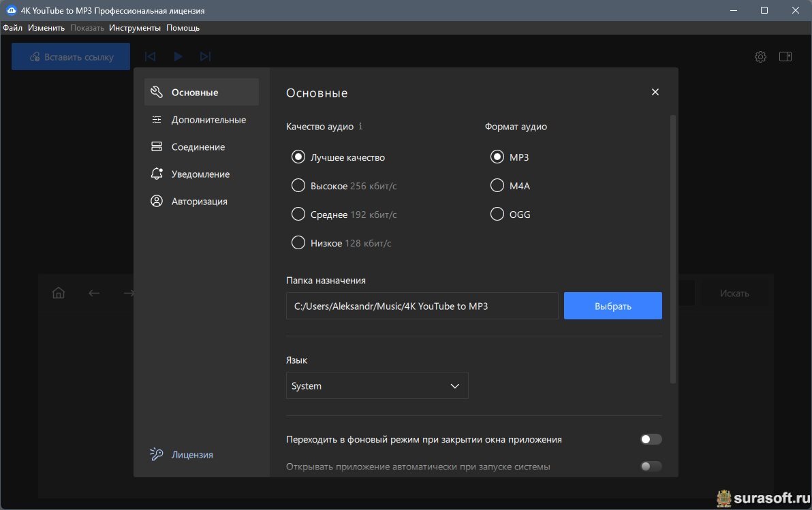
Task: Open the Основные settings section
Action: pos(202,92)
